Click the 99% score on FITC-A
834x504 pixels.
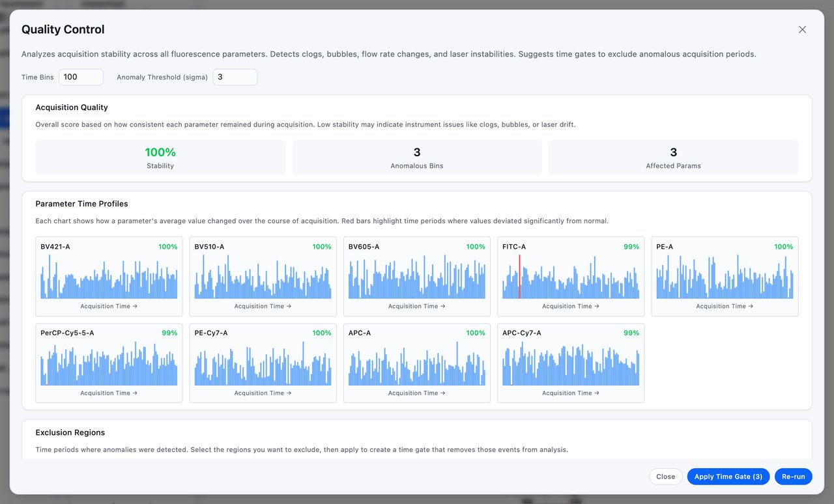pyautogui.click(x=631, y=247)
